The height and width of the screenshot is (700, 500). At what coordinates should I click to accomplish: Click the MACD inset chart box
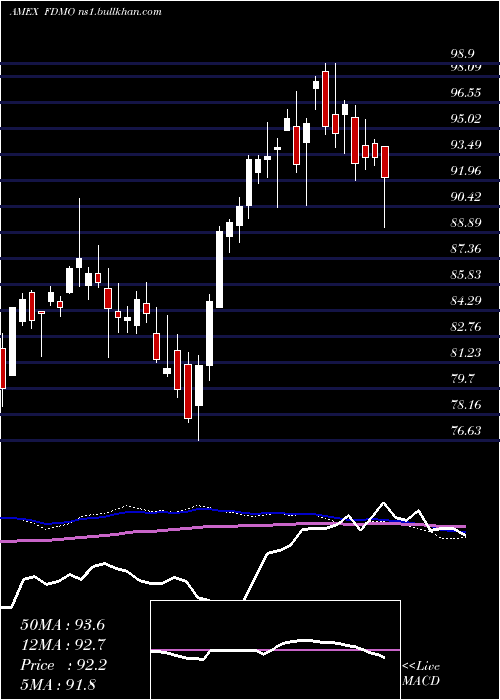coord(275,650)
